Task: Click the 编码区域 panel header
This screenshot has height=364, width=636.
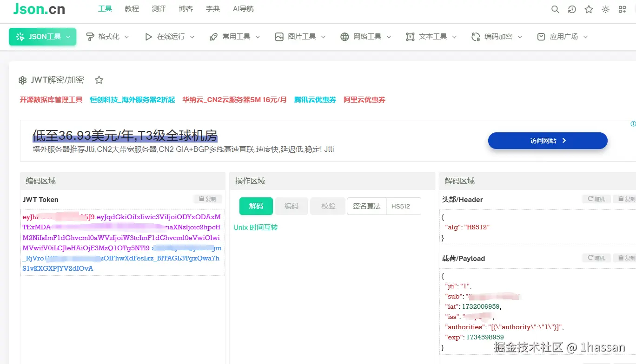Action: 123,181
